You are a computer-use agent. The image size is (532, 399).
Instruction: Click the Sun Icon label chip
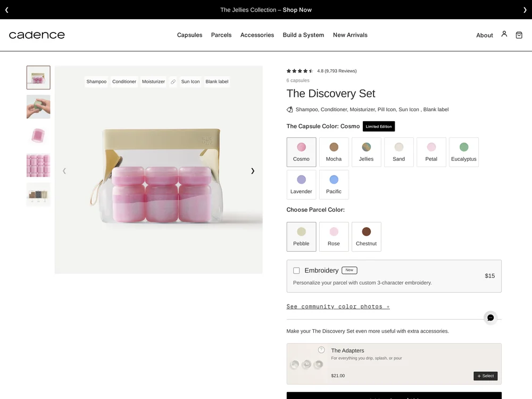(190, 82)
